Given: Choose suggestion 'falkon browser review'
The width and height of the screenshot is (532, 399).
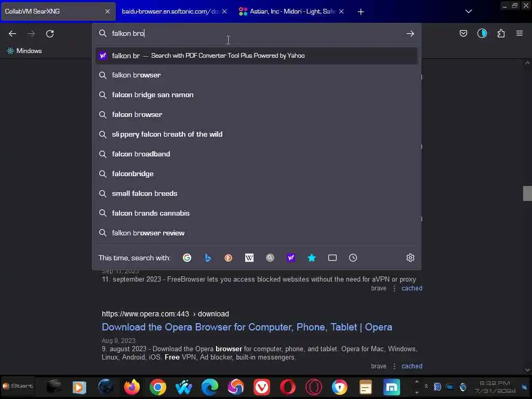Looking at the screenshot, I should 256,233.
